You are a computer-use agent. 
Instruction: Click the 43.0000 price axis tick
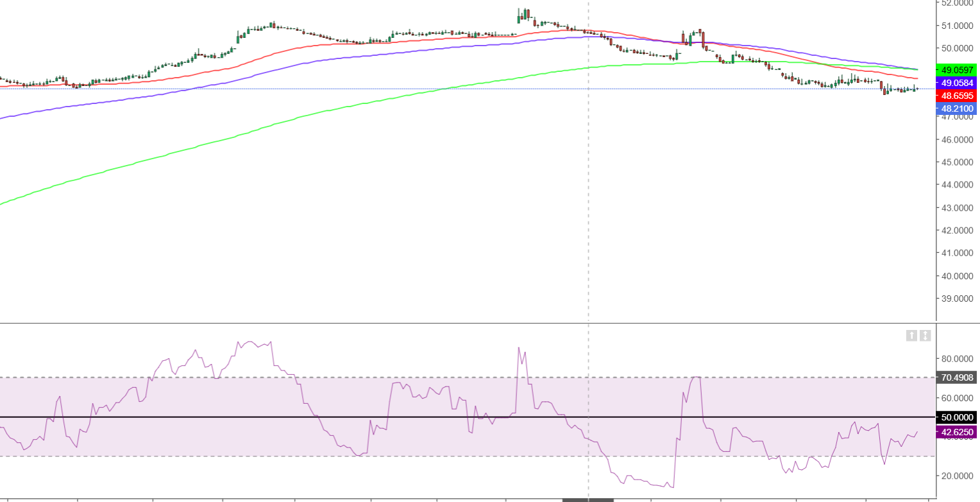pos(956,207)
